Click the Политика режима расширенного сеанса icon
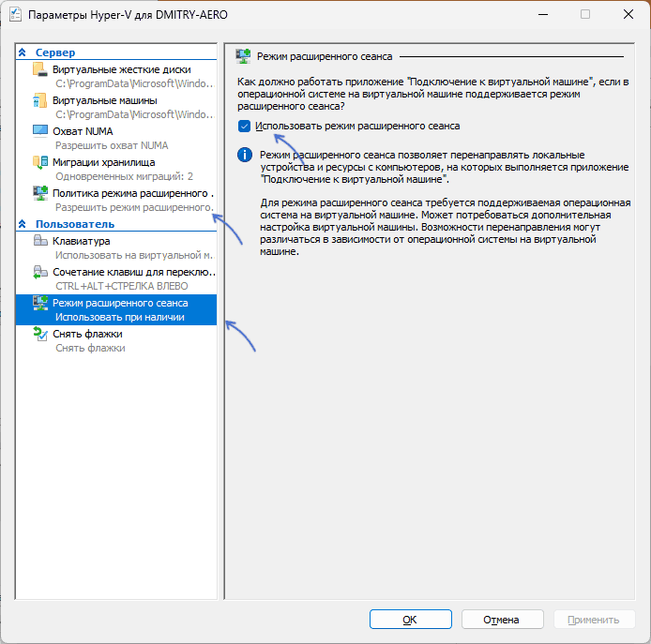651x644 pixels. coord(39,193)
